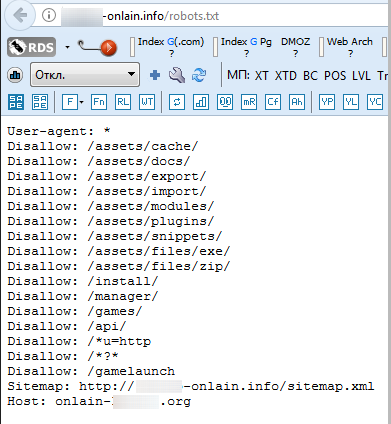This screenshot has height=424, width=391.
Task: Check the Web Arch parameter
Action: tap(350, 47)
